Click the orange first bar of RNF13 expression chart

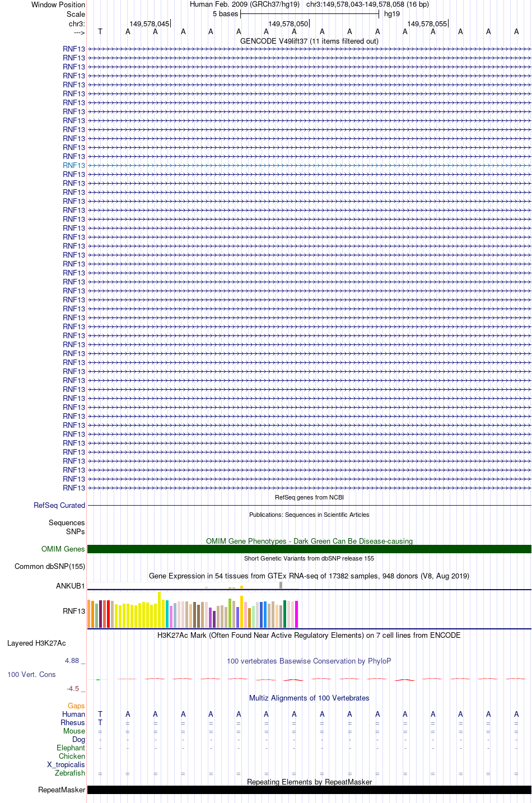tap(89, 614)
